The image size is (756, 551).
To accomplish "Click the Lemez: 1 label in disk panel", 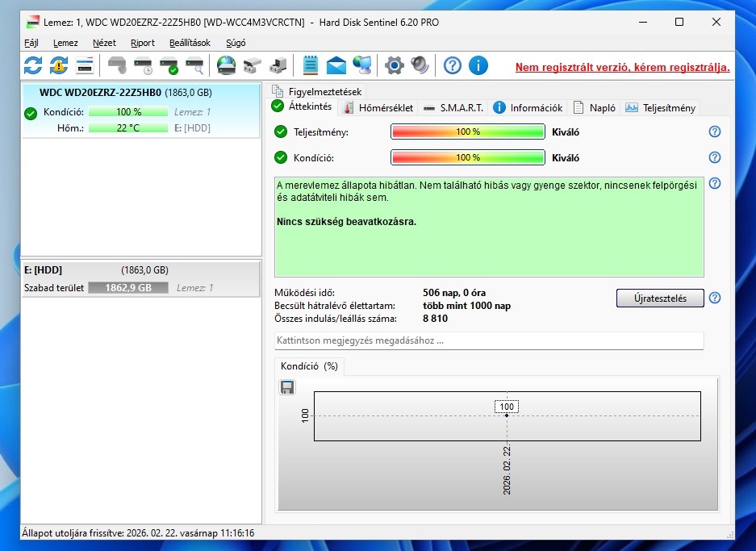I will point(192,112).
